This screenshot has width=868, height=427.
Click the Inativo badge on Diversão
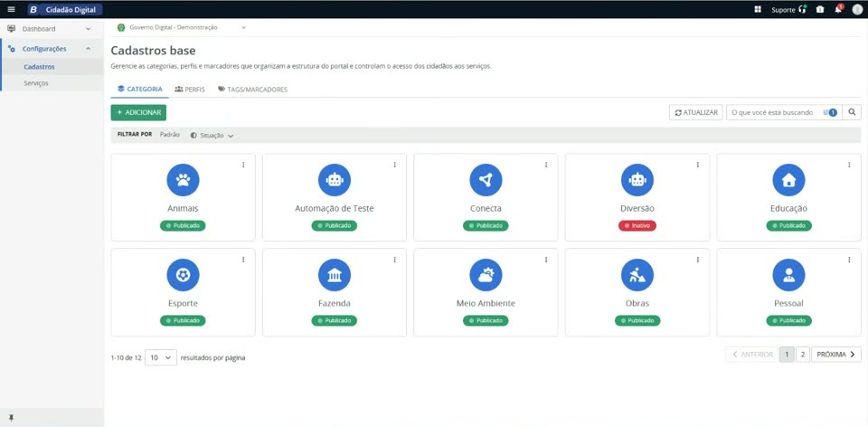click(637, 226)
